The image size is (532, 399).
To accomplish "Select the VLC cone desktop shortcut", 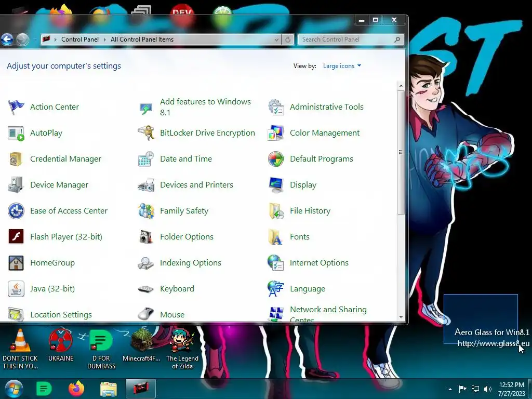I will (20, 349).
